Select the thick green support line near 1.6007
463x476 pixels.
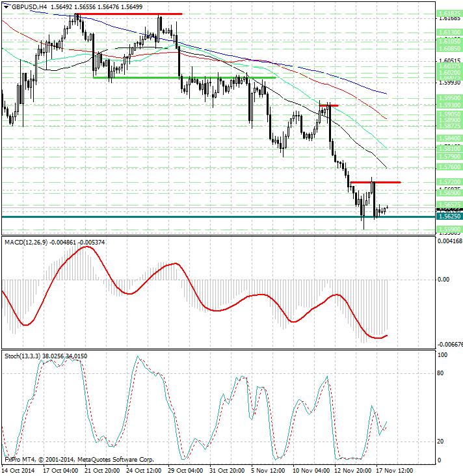click(x=184, y=78)
